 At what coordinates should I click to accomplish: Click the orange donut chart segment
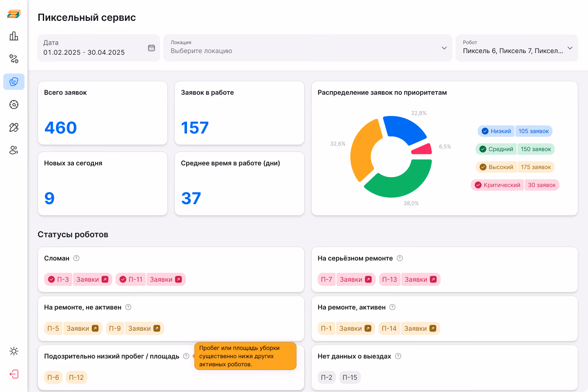click(x=363, y=150)
